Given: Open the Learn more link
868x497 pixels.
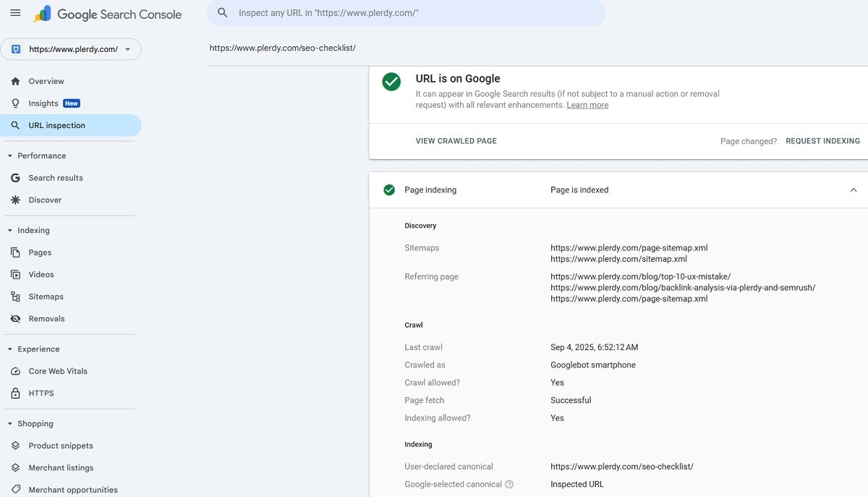Looking at the screenshot, I should 587,104.
